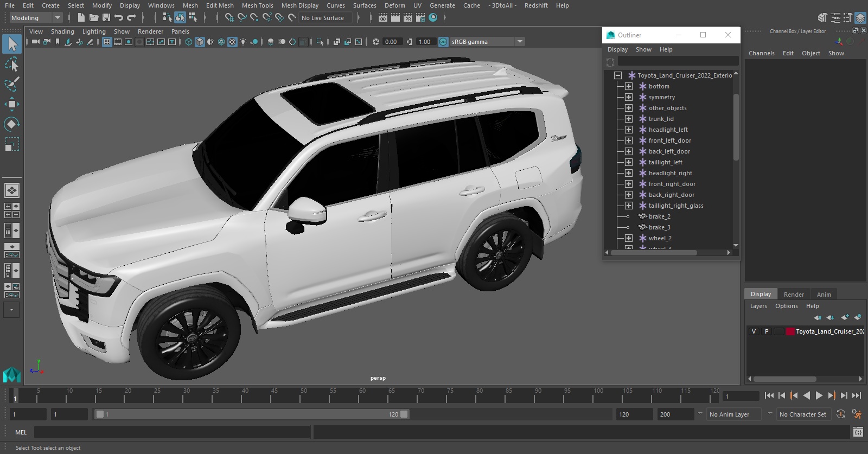
Task: Click the Select camera icon in viewport toolbar
Action: (x=36, y=42)
